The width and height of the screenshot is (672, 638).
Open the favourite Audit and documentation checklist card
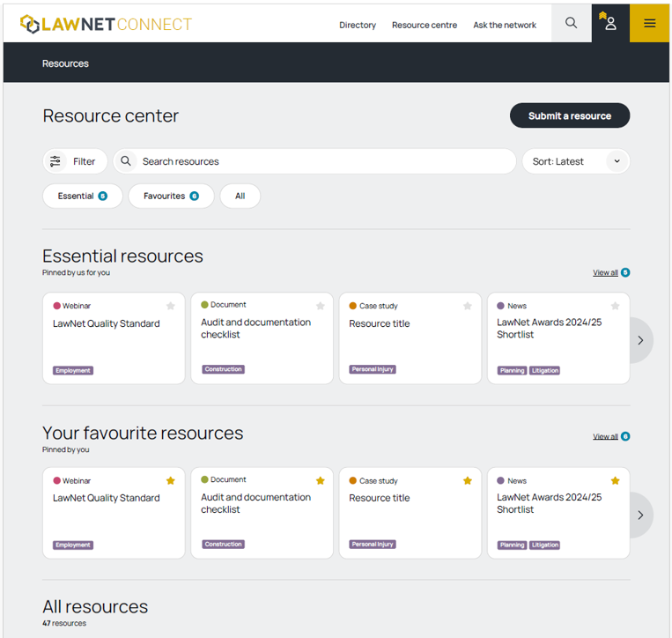click(262, 513)
